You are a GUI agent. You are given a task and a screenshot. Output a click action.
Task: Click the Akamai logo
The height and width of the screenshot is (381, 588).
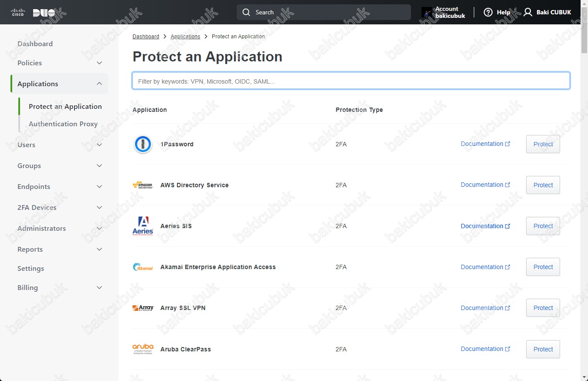coord(143,267)
